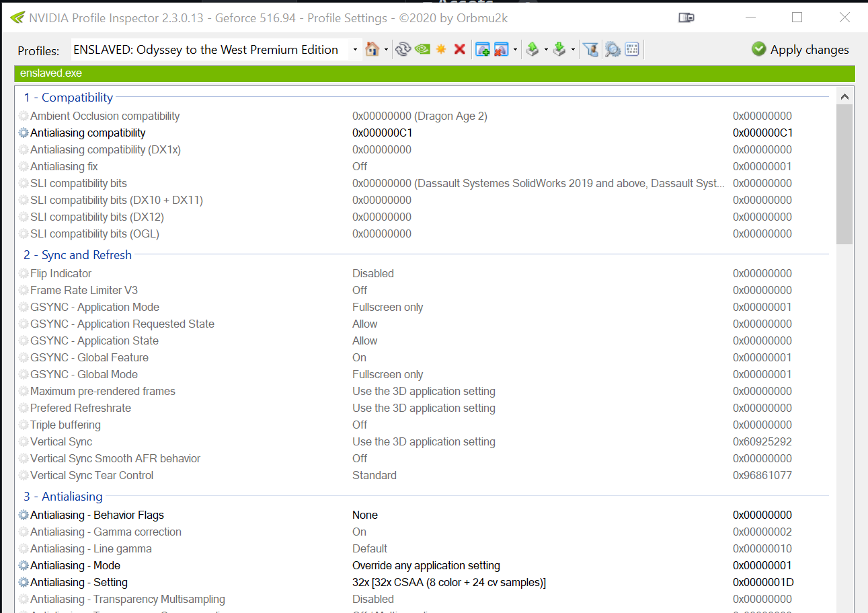Click the value 'Override any application setting'
The height and width of the screenshot is (613, 868).
[426, 566]
